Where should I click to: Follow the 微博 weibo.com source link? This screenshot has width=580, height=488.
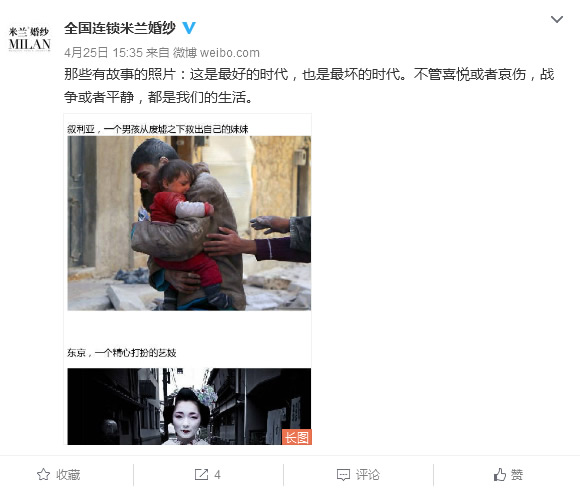click(x=216, y=53)
